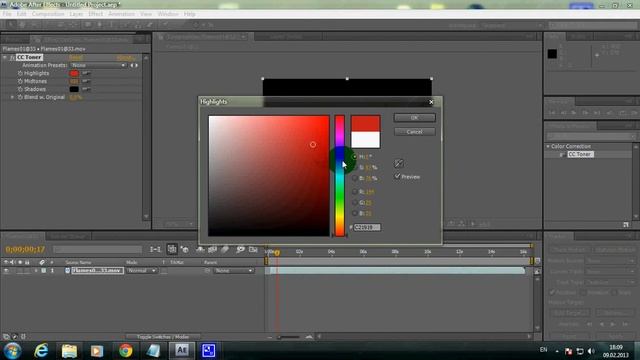Click the Shadows stopwatch icon
The image size is (640, 360).
(x=20, y=89)
